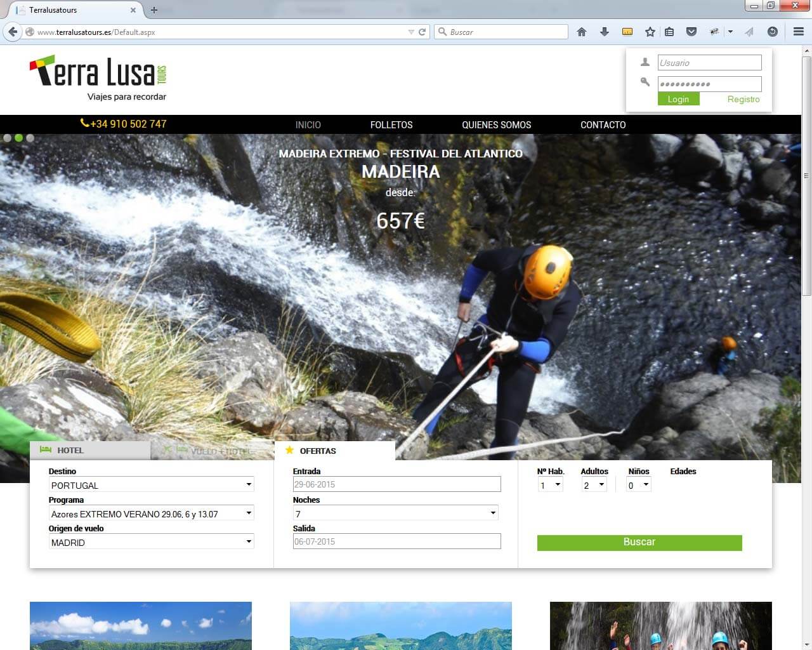Click the Terra Lusa Tours logo

click(x=98, y=79)
